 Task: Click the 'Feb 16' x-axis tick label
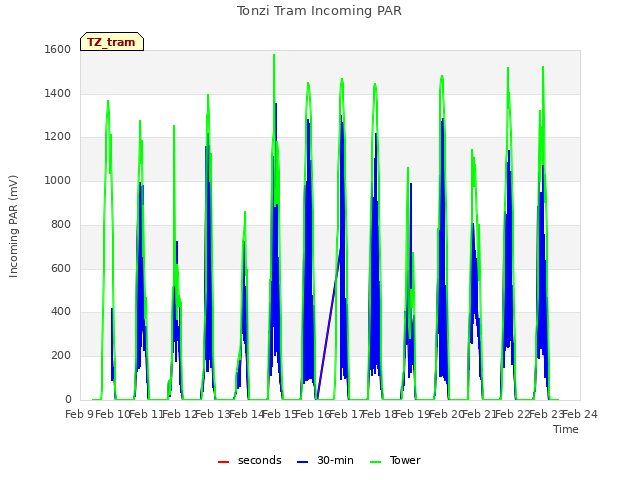(313, 415)
